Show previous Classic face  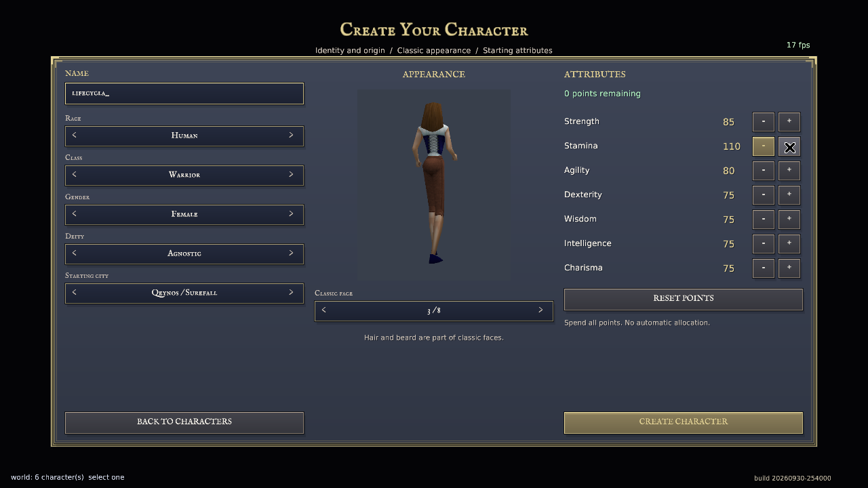tap(324, 310)
